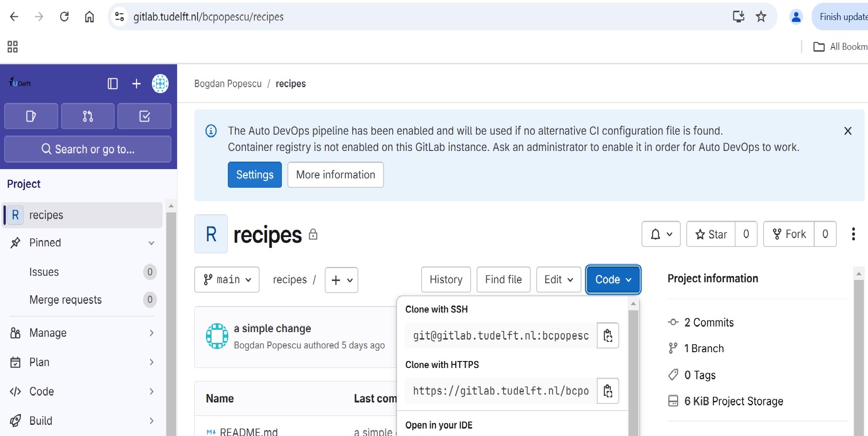Open merge requests shortcut icon in sidebar
Image resolution: width=868 pixels, height=436 pixels.
(x=88, y=116)
